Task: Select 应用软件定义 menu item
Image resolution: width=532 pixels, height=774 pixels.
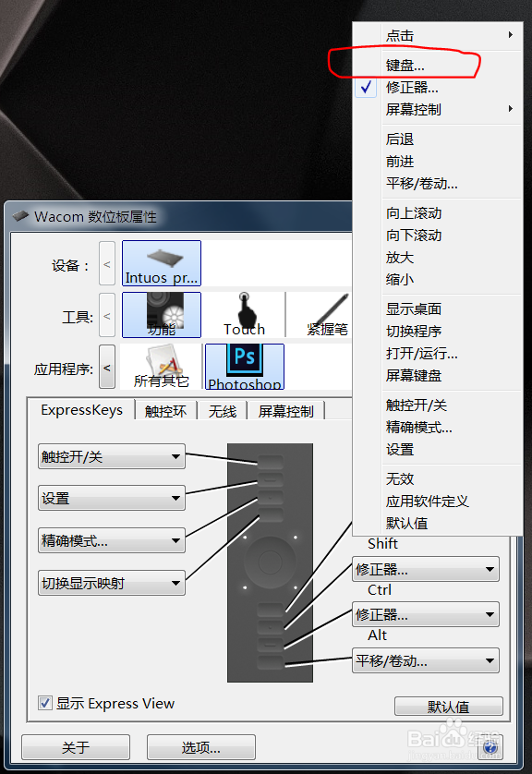Action: (x=438, y=501)
